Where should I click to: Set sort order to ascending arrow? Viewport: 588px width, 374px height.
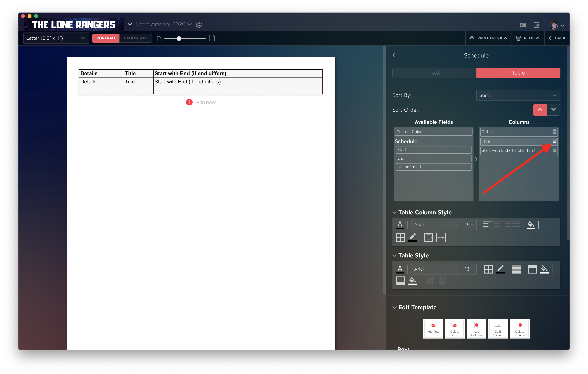click(x=540, y=110)
